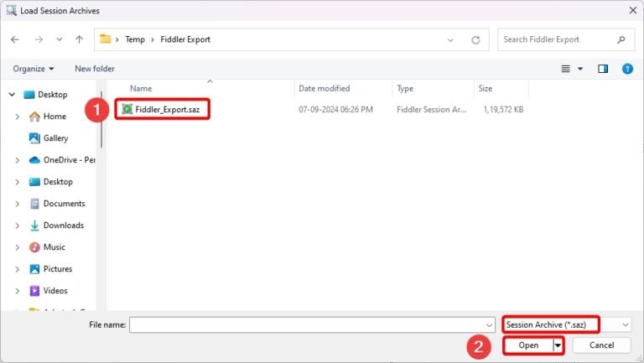Expand the Music tree node
644x363 pixels.
[18, 247]
